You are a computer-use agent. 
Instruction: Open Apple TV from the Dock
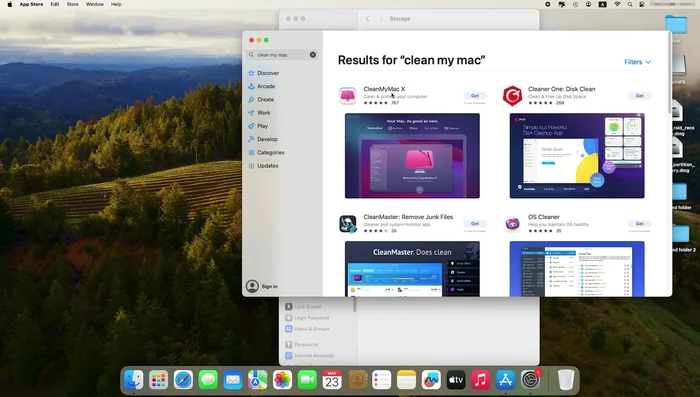tap(456, 380)
